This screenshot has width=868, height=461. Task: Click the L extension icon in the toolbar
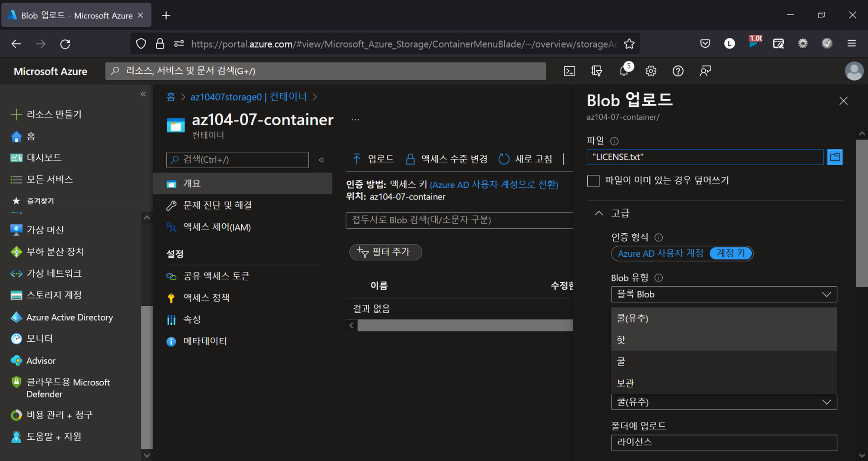click(x=730, y=43)
